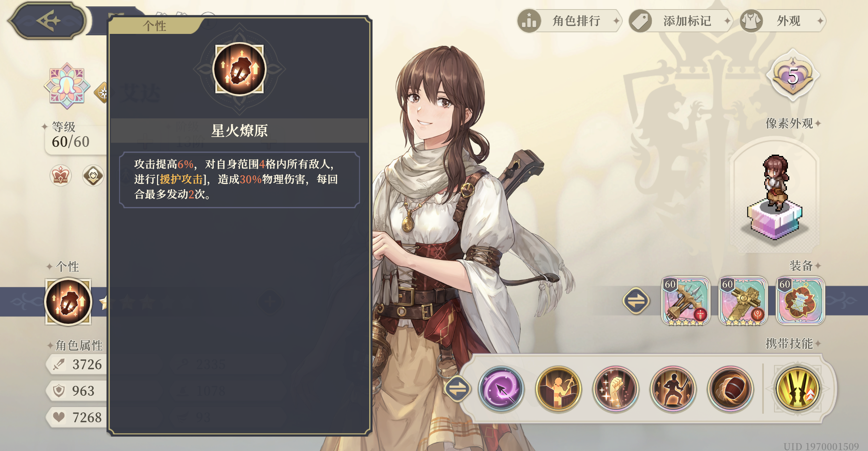The height and width of the screenshot is (451, 868).
Task: Select the pixel character sprite thumbnail
Action: [775, 197]
